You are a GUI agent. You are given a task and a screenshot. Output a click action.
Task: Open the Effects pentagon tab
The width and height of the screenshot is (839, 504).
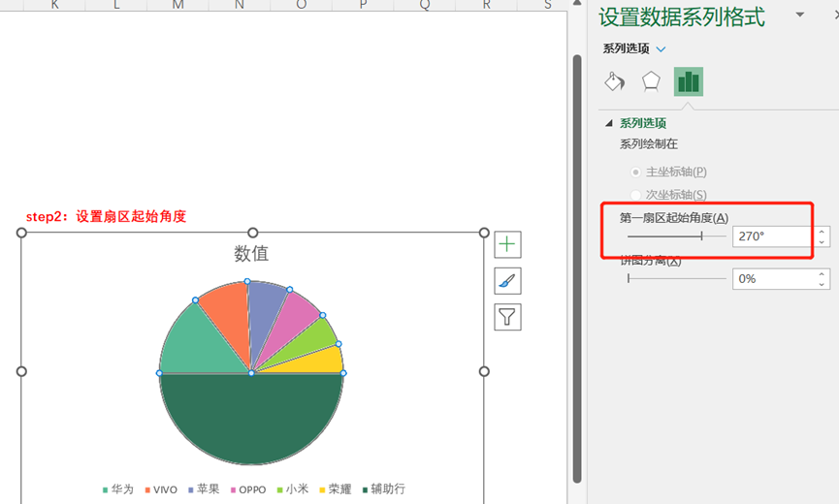point(651,81)
